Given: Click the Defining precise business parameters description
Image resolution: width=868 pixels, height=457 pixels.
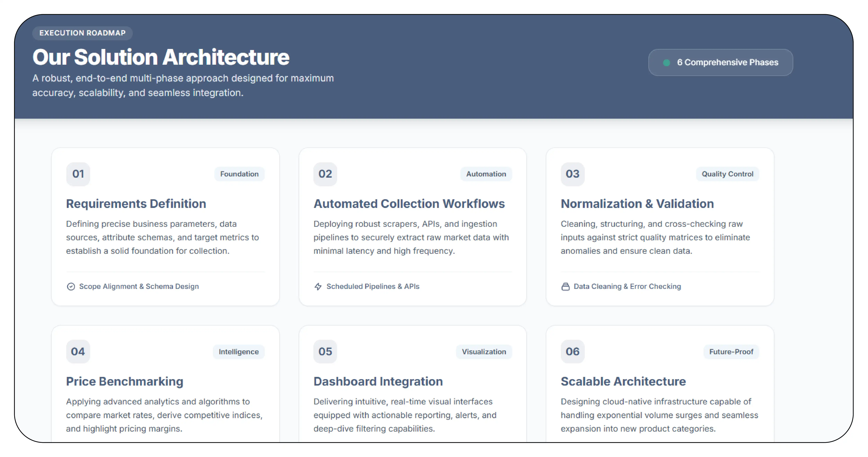Looking at the screenshot, I should pyautogui.click(x=162, y=237).
